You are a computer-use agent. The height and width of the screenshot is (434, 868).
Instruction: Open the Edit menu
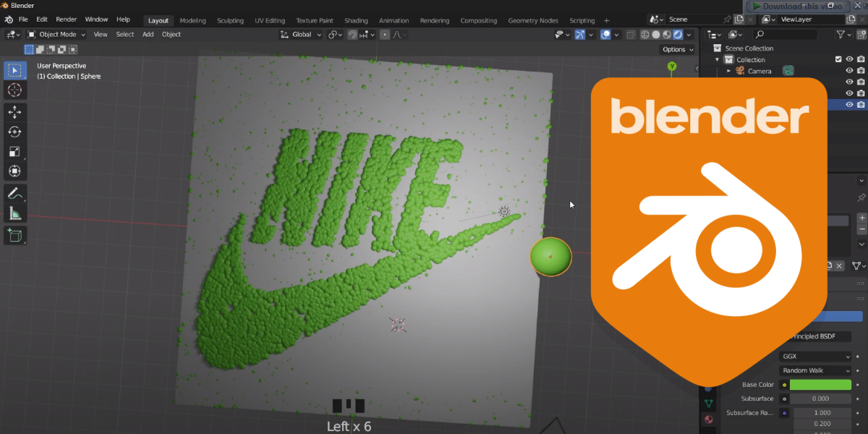click(x=42, y=20)
